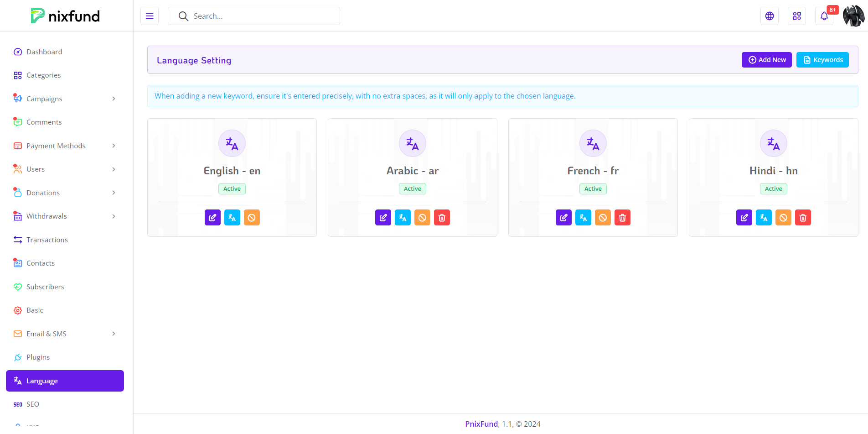Deactivate Hindi language using orange button

point(783,218)
